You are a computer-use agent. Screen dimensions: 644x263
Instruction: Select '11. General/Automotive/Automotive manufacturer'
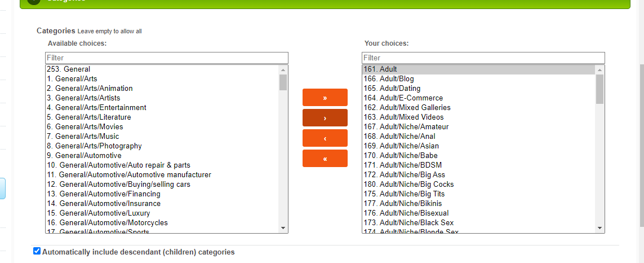(162, 174)
